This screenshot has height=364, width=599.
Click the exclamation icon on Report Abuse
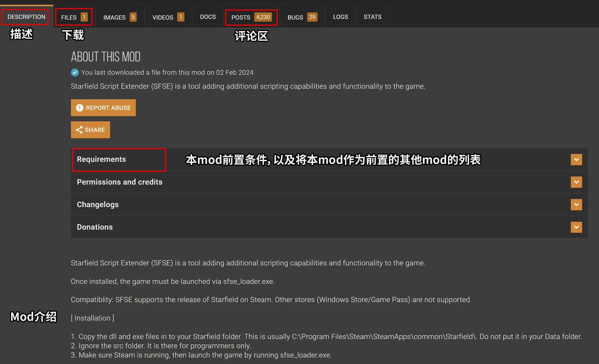pyautogui.click(x=79, y=108)
